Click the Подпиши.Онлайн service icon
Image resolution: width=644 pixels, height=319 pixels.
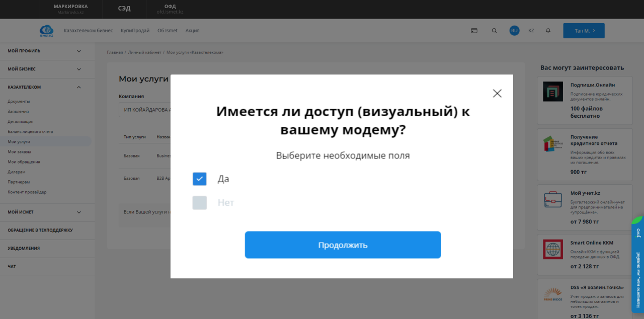pyautogui.click(x=553, y=92)
